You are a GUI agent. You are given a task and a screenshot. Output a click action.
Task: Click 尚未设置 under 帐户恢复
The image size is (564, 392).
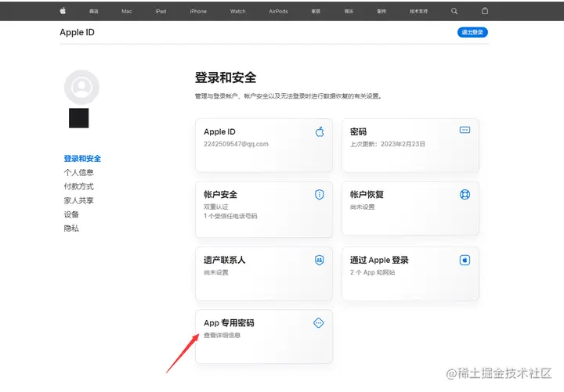(x=362, y=207)
